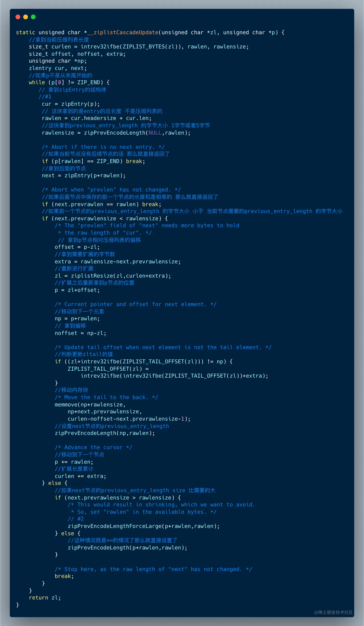Click 'rawlen = cur.headersize + cur.len;'
The width and height of the screenshot is (364, 626).
tap(97, 118)
